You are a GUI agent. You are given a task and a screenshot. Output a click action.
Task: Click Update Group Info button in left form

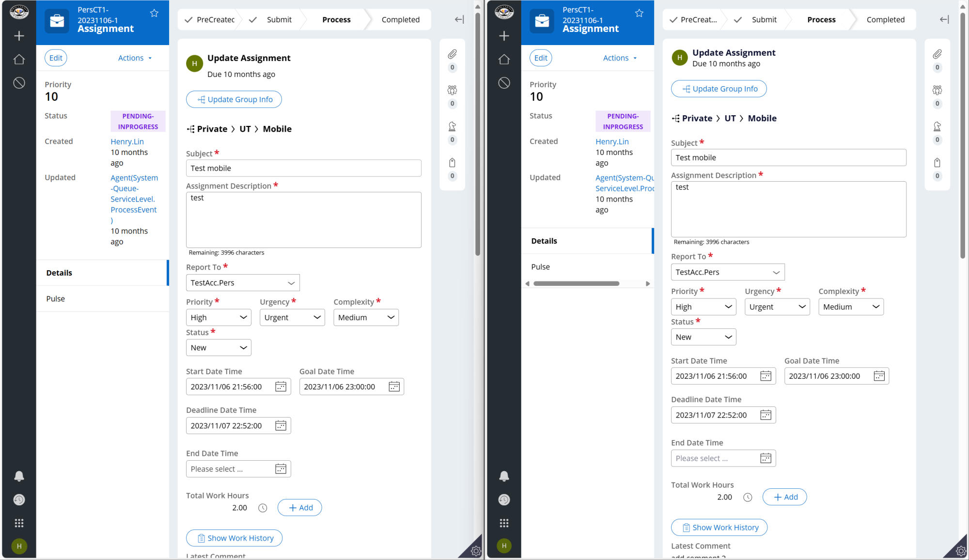pos(234,99)
